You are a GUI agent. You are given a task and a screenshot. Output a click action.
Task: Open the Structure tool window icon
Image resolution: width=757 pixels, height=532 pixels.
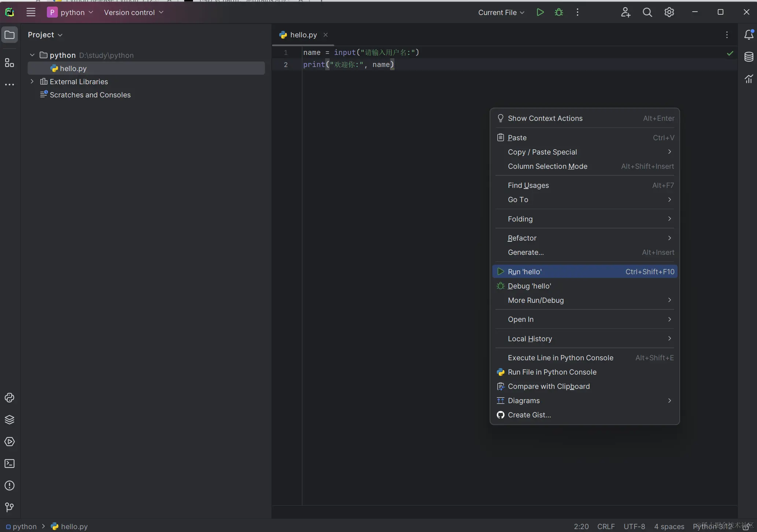[x=10, y=63]
